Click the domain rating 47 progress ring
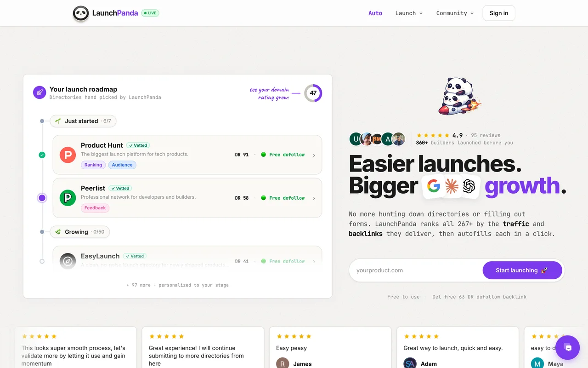The height and width of the screenshot is (368, 588). point(313,93)
